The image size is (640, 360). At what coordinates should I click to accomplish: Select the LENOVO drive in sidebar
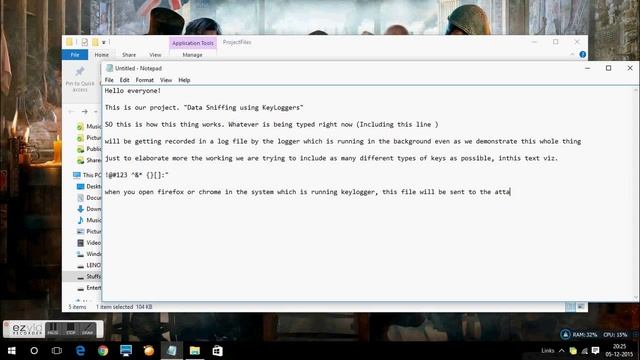tap(89, 265)
